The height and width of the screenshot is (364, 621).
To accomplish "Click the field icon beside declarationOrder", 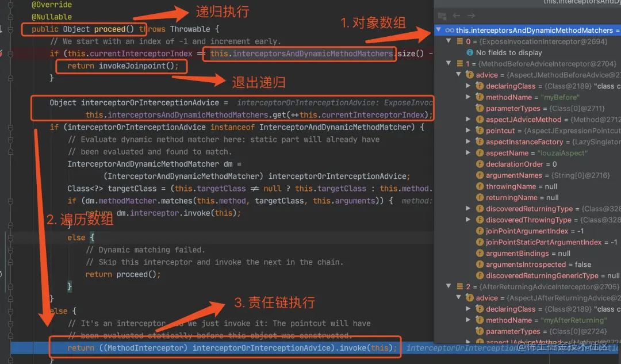I will [480, 164].
